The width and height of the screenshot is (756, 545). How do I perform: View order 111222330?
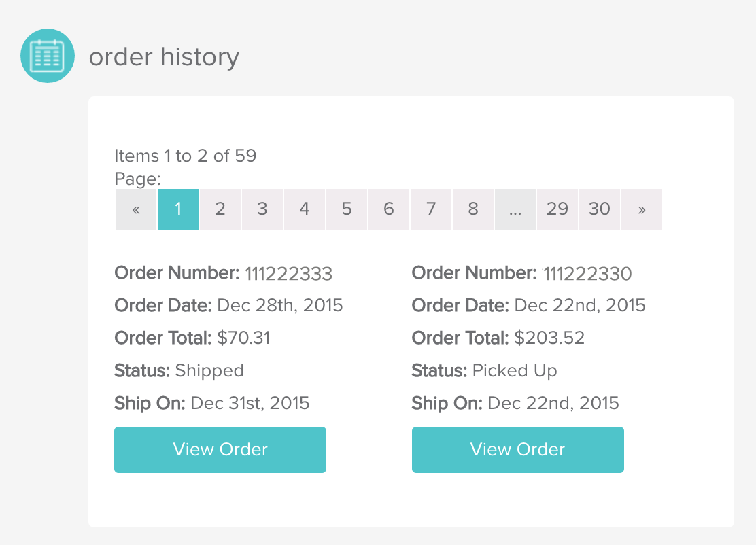coord(517,449)
